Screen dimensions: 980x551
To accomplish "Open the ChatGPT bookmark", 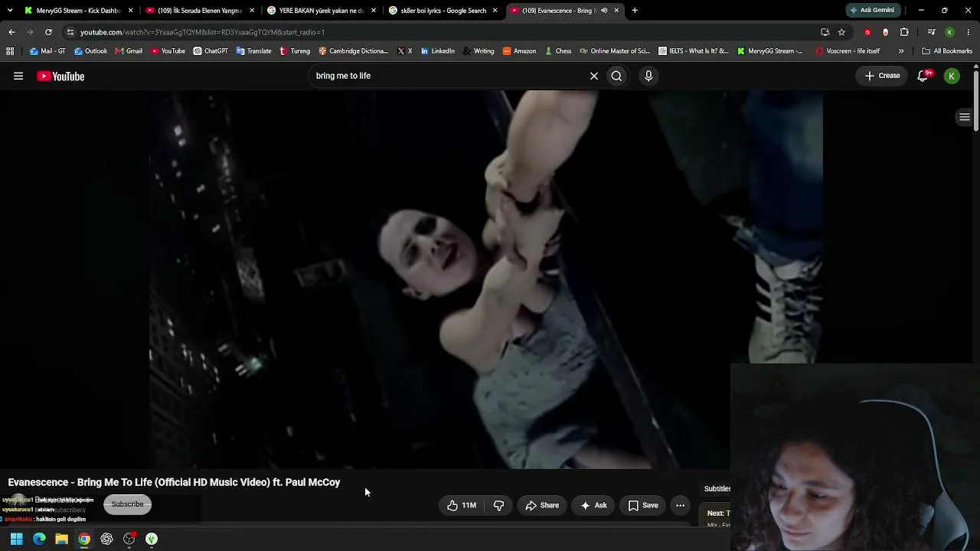I will tap(211, 51).
